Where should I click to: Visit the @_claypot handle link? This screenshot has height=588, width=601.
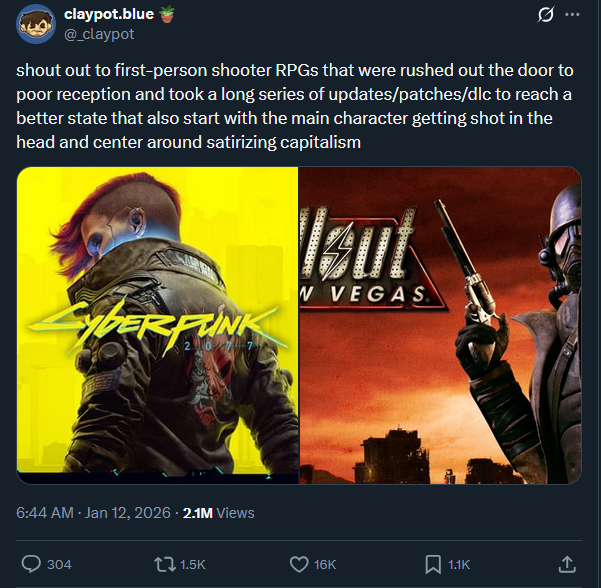pos(99,34)
